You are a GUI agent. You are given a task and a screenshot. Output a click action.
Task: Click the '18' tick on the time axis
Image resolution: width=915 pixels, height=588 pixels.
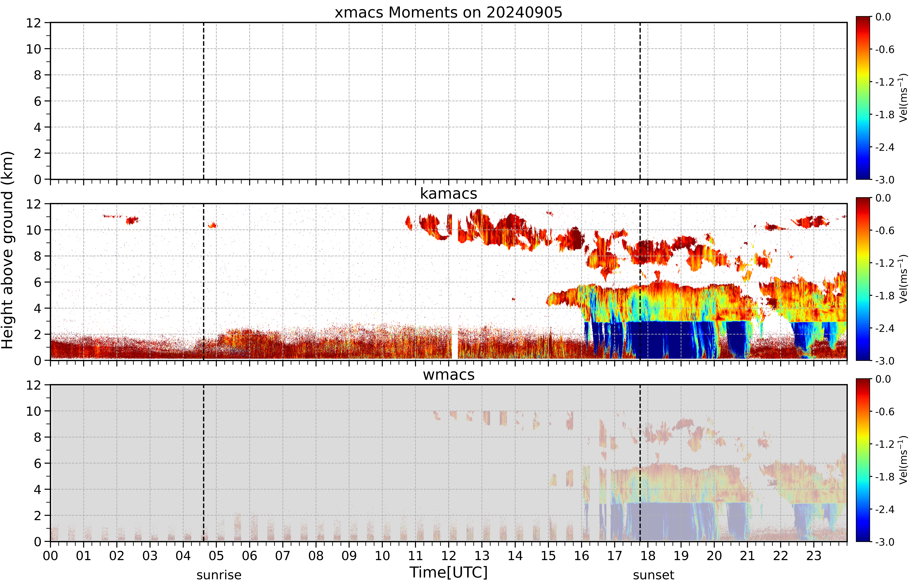coord(648,556)
